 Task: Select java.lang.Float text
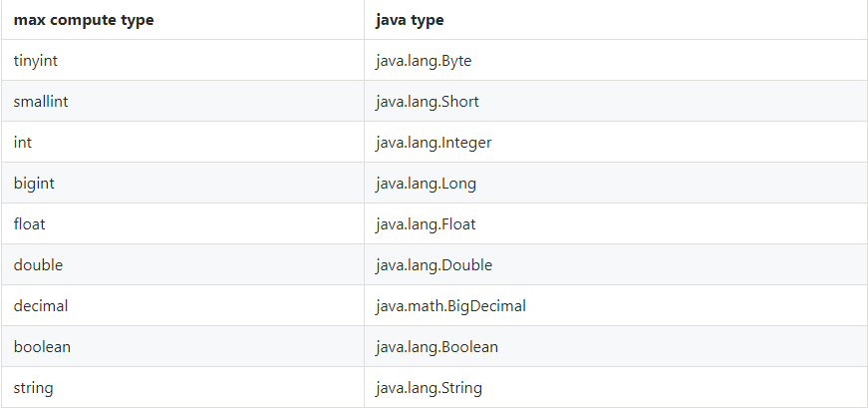[x=426, y=224]
